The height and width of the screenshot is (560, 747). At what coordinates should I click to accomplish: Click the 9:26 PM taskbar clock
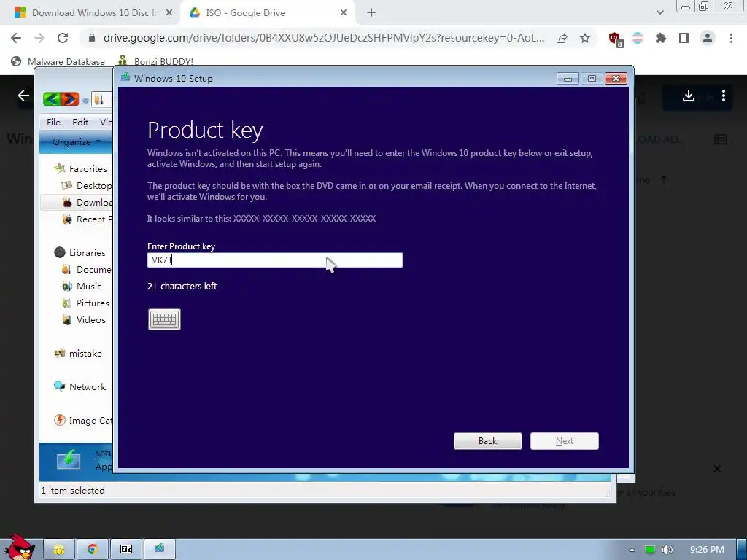click(x=706, y=550)
